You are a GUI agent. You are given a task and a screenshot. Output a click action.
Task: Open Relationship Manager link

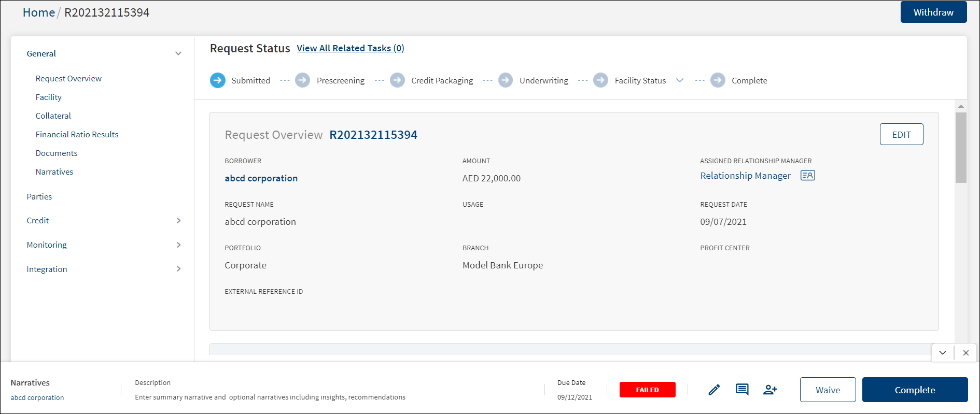tap(746, 176)
